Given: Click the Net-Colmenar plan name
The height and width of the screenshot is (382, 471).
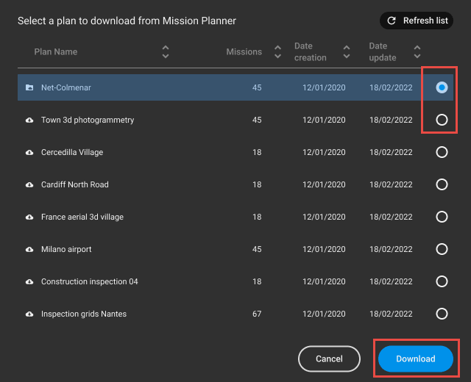Looking at the screenshot, I should [x=66, y=88].
